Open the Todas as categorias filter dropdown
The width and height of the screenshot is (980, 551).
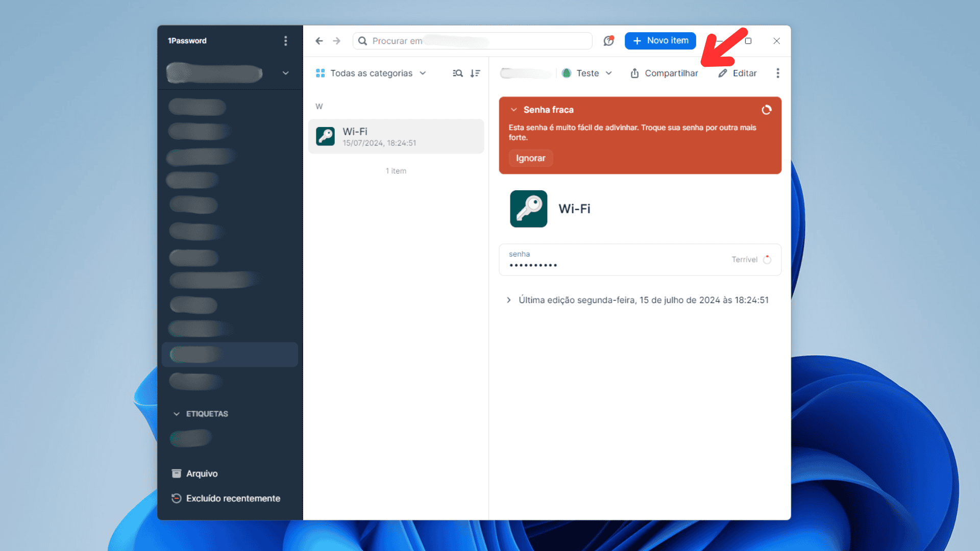[371, 73]
